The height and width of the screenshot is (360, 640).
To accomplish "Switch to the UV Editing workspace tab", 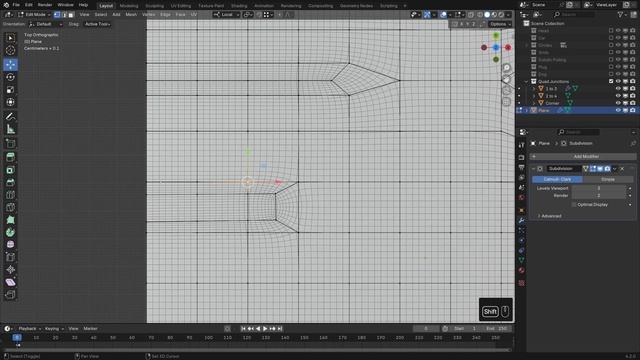I will (x=181, y=6).
